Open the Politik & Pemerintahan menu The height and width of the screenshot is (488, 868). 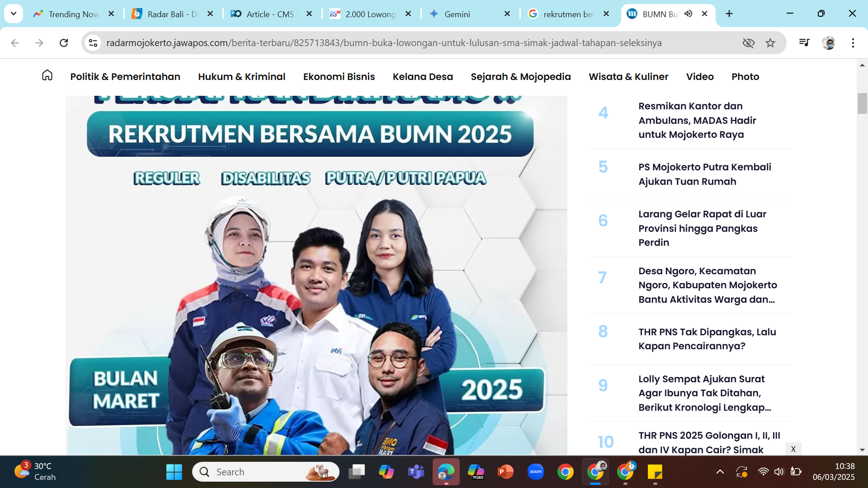pyautogui.click(x=125, y=77)
